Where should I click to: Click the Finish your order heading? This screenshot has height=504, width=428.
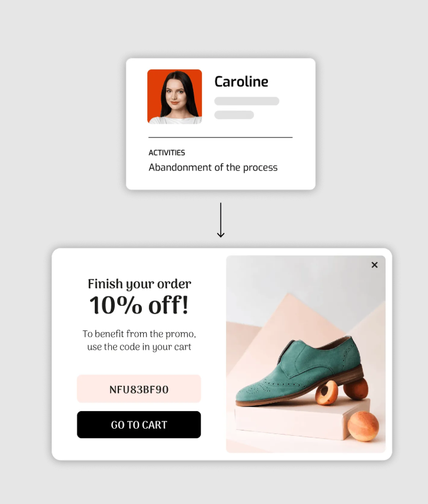tap(140, 284)
